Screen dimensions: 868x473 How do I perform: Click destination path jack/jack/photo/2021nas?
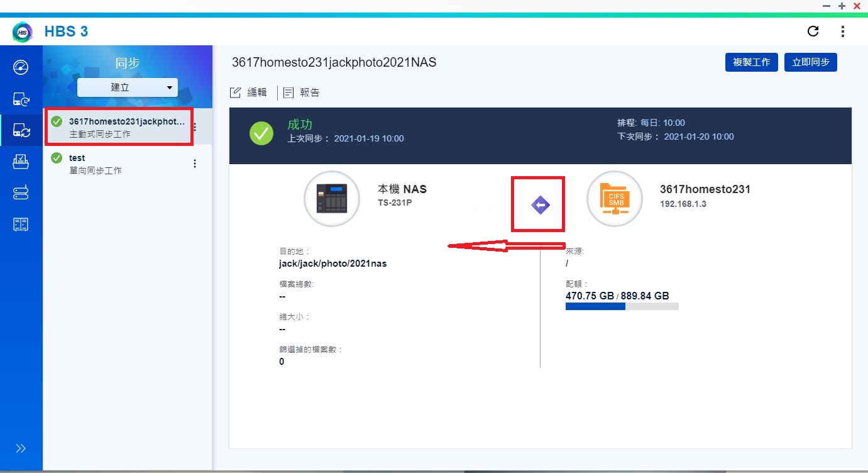333,264
